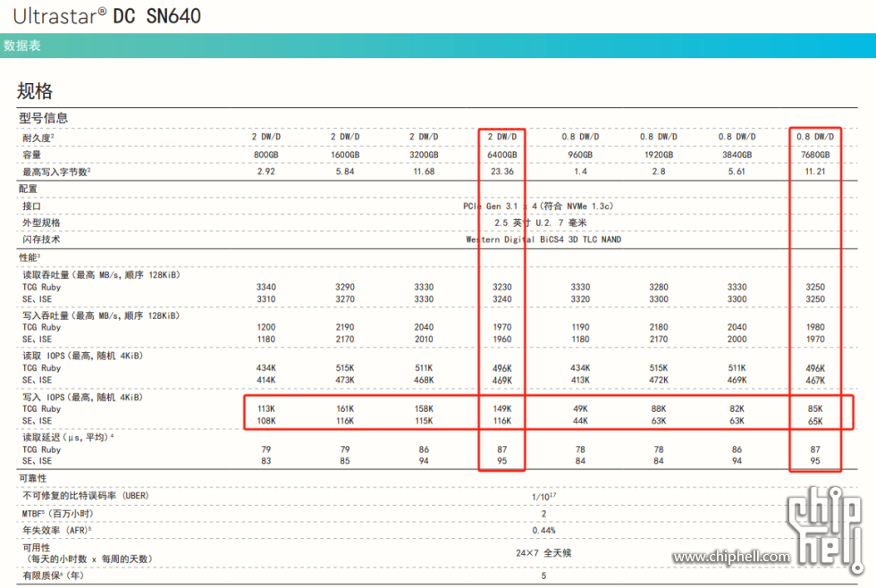Select the 容量 row label

(32, 155)
